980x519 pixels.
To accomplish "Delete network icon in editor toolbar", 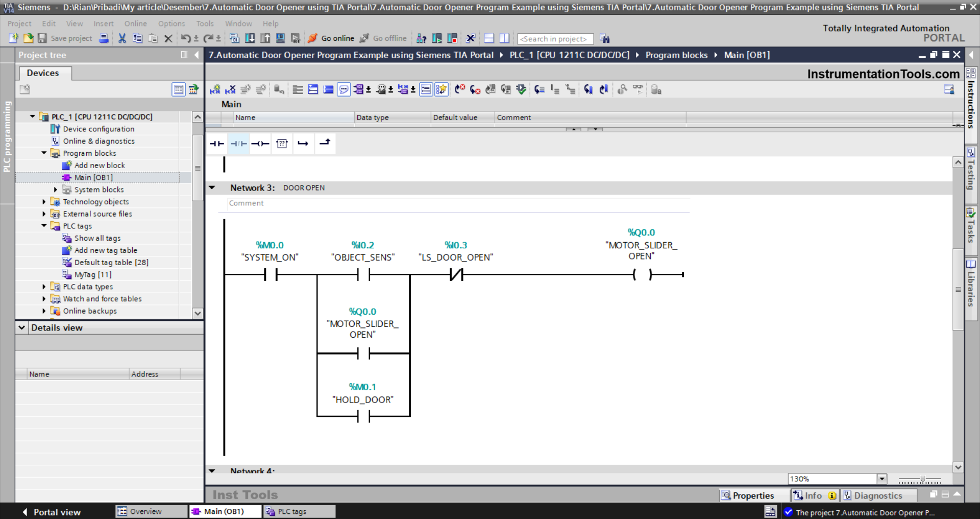I will click(230, 89).
